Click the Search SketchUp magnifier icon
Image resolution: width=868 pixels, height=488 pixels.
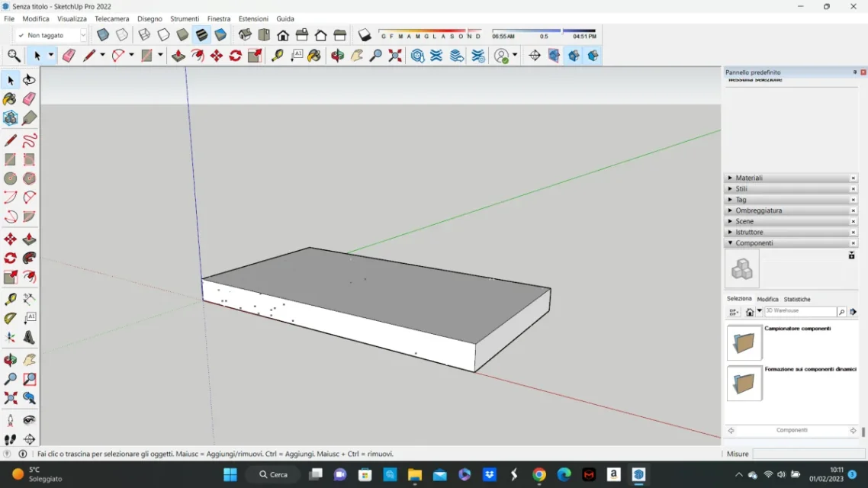(14, 56)
